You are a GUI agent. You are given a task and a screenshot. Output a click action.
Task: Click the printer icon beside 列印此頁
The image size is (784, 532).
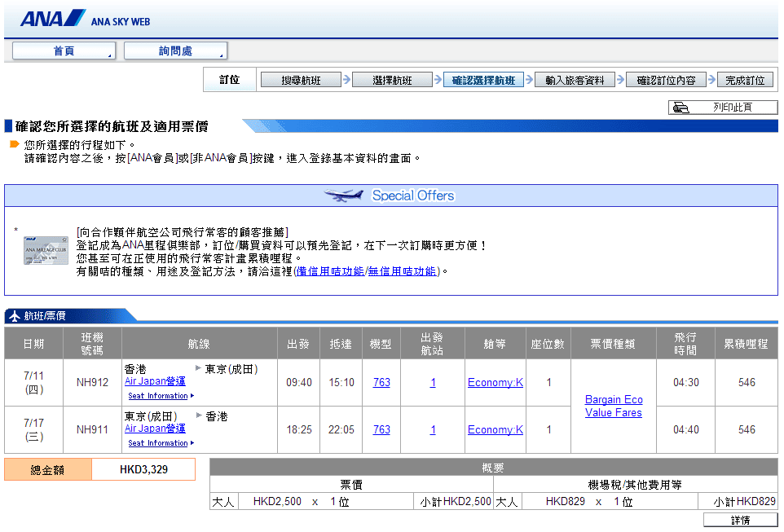pos(681,108)
